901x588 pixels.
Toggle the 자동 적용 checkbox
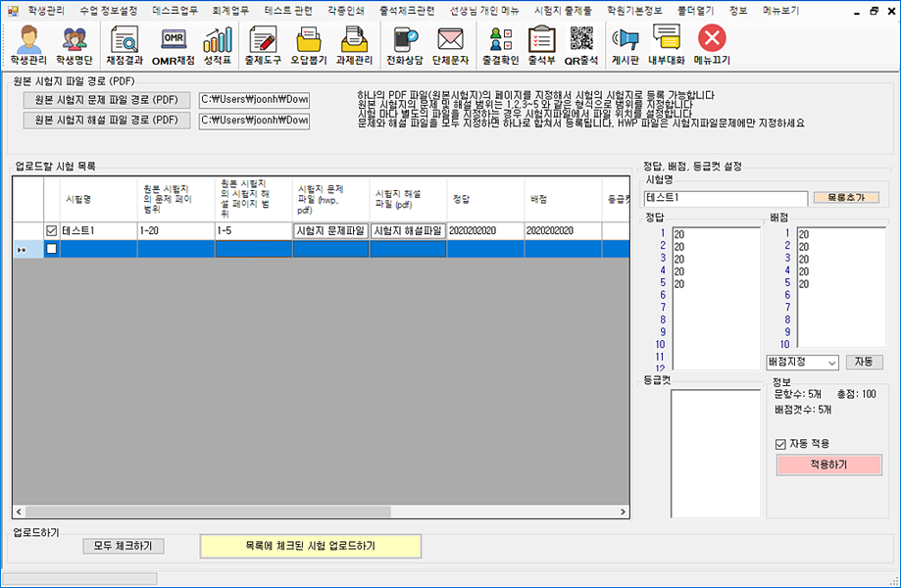(780, 444)
